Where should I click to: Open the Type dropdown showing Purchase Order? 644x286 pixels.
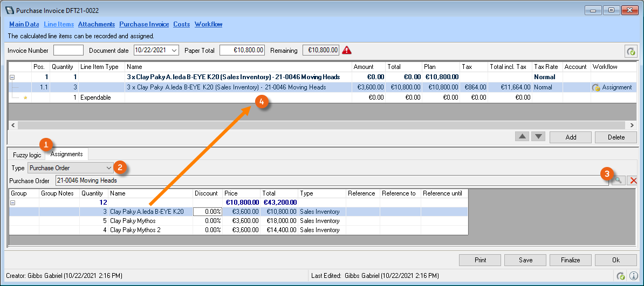click(109, 168)
